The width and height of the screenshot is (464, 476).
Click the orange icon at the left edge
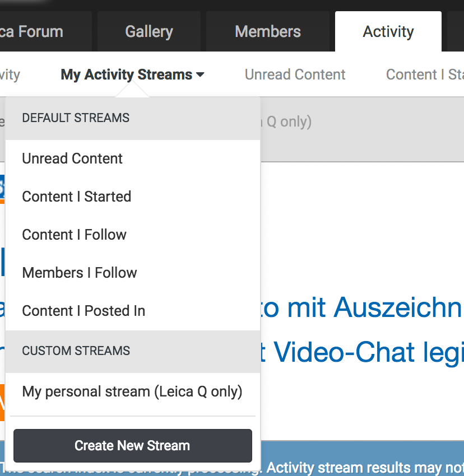click(x=2, y=402)
